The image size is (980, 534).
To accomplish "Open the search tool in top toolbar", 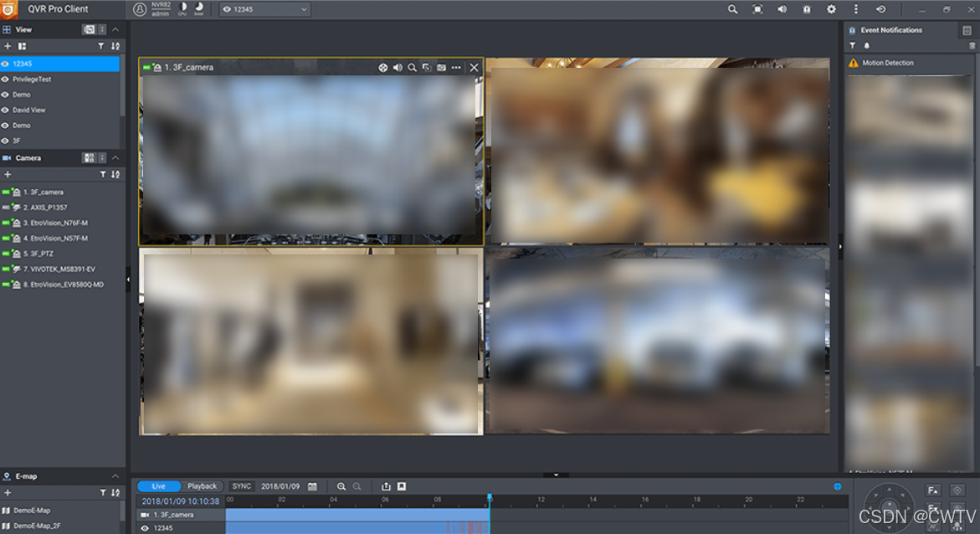I will (732, 9).
